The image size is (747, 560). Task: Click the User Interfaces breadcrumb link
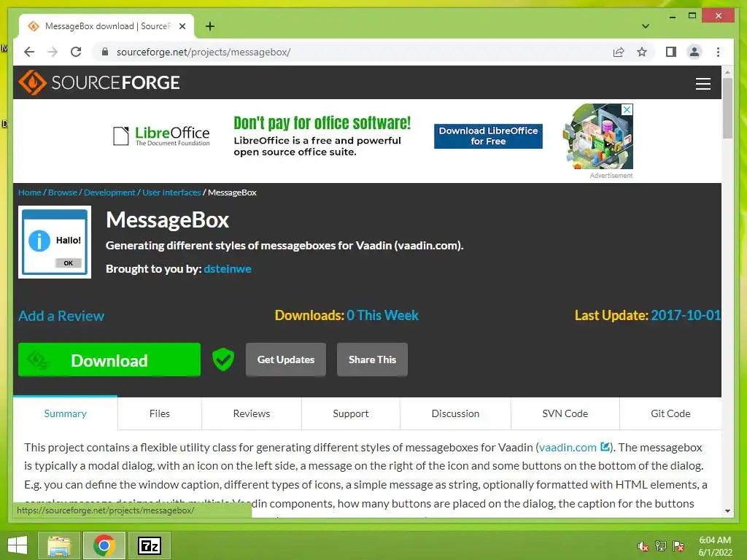[x=171, y=192]
